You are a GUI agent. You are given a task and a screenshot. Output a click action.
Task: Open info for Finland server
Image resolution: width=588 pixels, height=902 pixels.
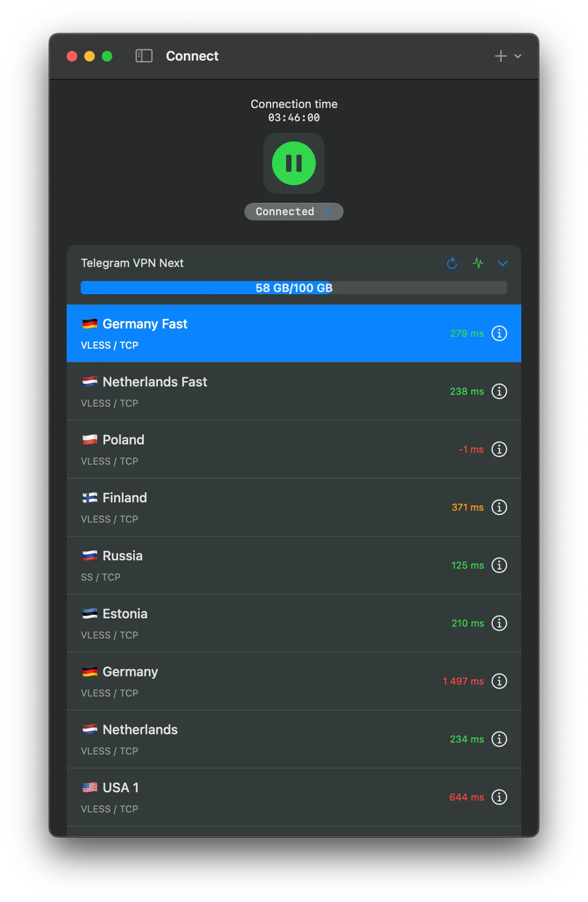pos(499,507)
